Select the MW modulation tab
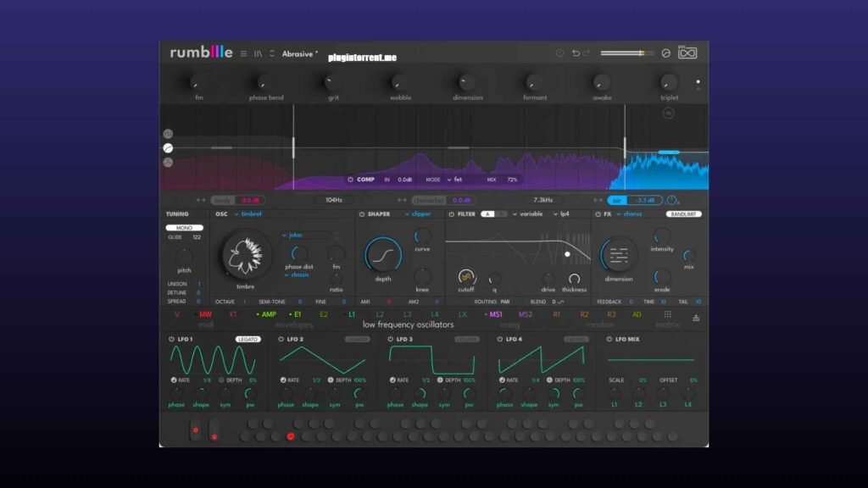The width and height of the screenshot is (868, 488). [x=205, y=314]
